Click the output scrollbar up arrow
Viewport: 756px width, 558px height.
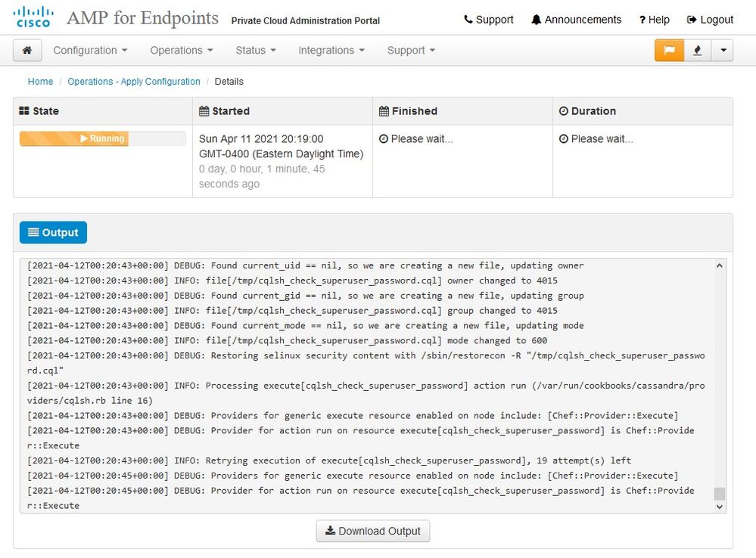point(720,265)
